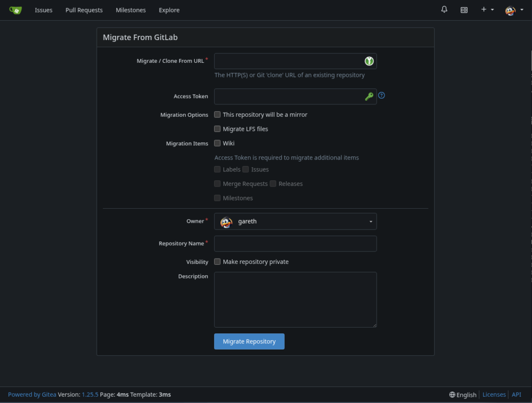Click the access token help question icon
The image size is (532, 403).
click(x=381, y=96)
